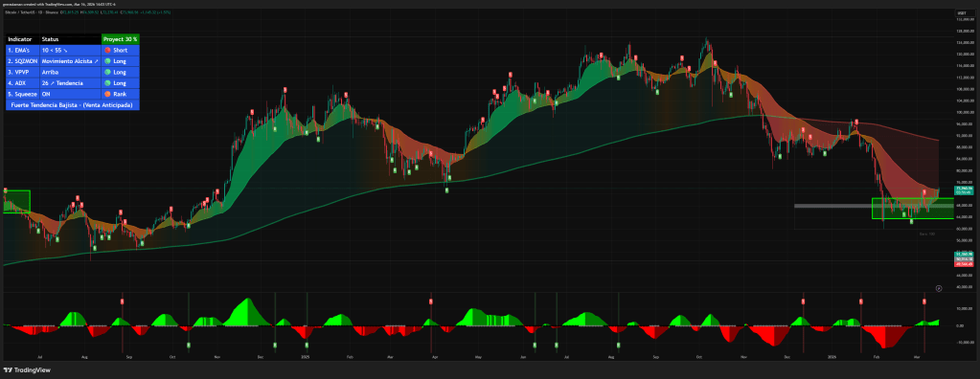Viewport: 980px width, 379px height.
Task: Click the green 'Proyect 30 %' header cell
Action: coord(120,38)
